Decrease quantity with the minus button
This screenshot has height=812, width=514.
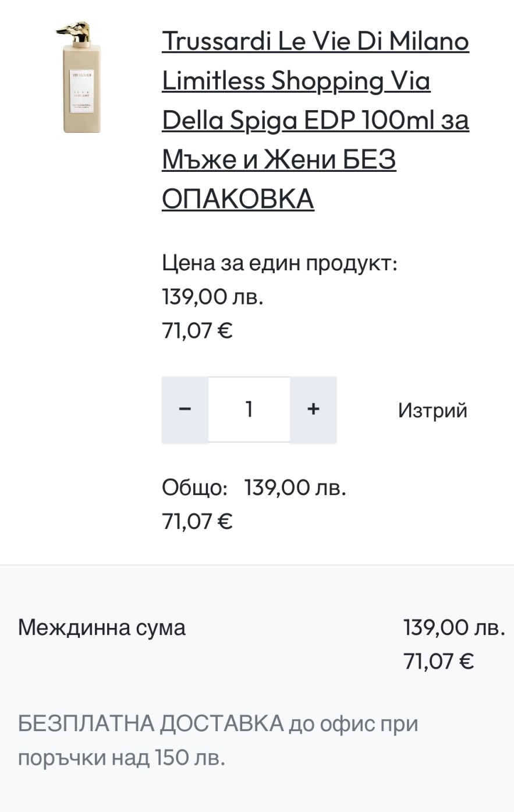click(185, 409)
